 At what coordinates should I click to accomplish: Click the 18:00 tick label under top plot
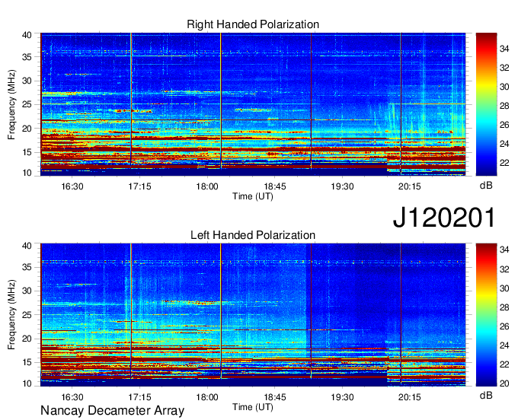[x=207, y=186]
